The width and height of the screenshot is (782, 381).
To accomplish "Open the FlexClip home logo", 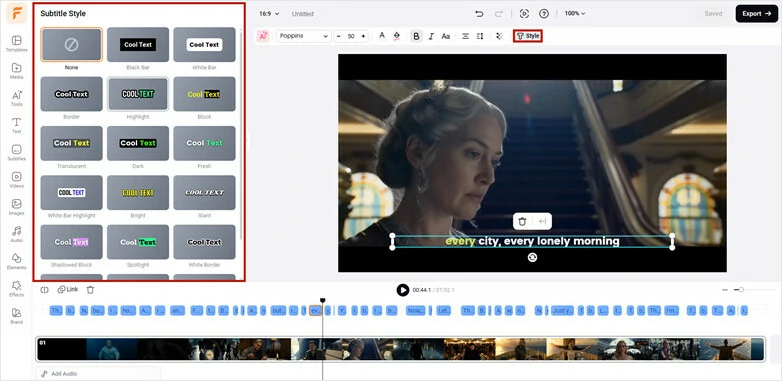I will click(16, 13).
